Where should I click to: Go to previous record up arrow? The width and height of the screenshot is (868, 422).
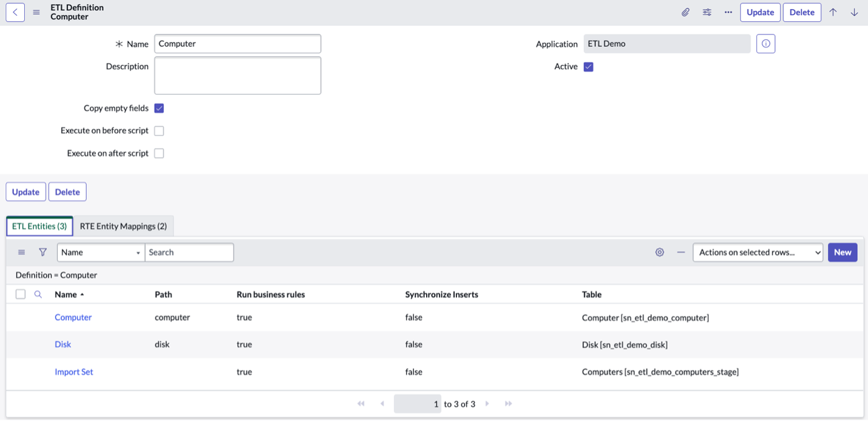point(833,12)
